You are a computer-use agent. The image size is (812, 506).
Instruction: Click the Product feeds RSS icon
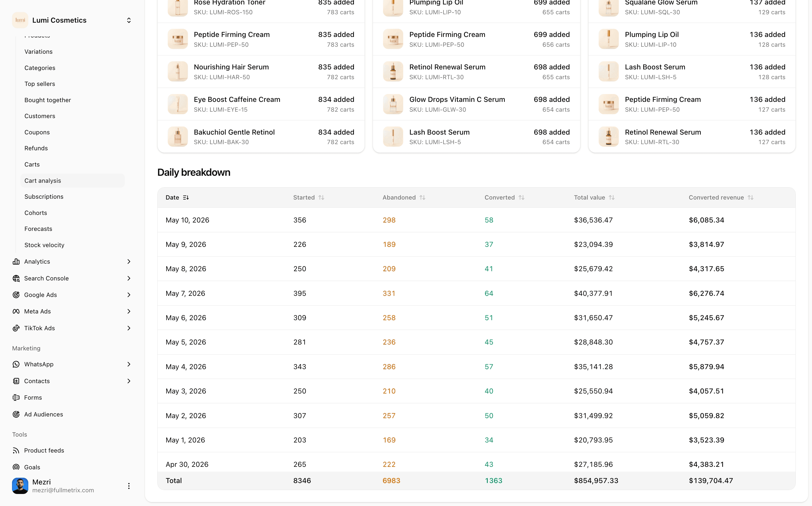pos(16,451)
